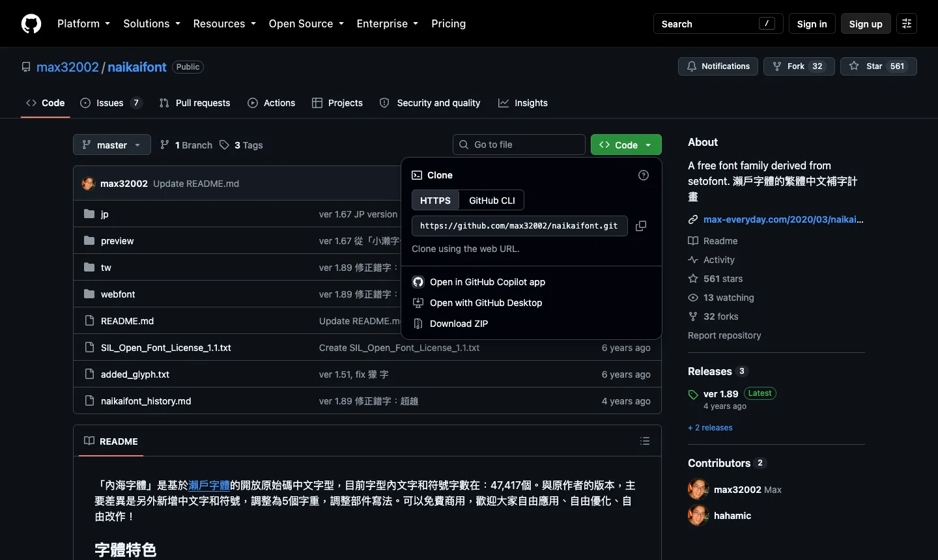The height and width of the screenshot is (560, 938).
Task: Go to the GitHub homepage logo
Action: coord(31,23)
